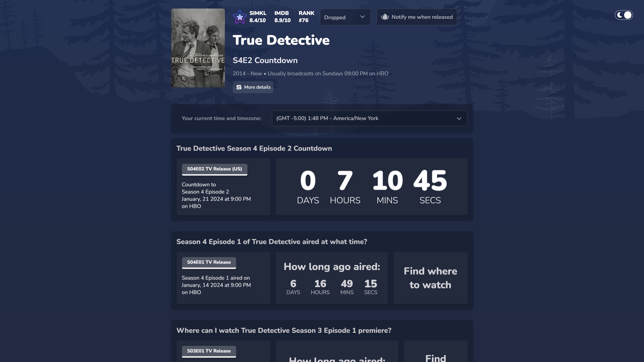The width and height of the screenshot is (644, 362).
Task: Click the True Detective poster thumbnail
Action: tap(198, 48)
